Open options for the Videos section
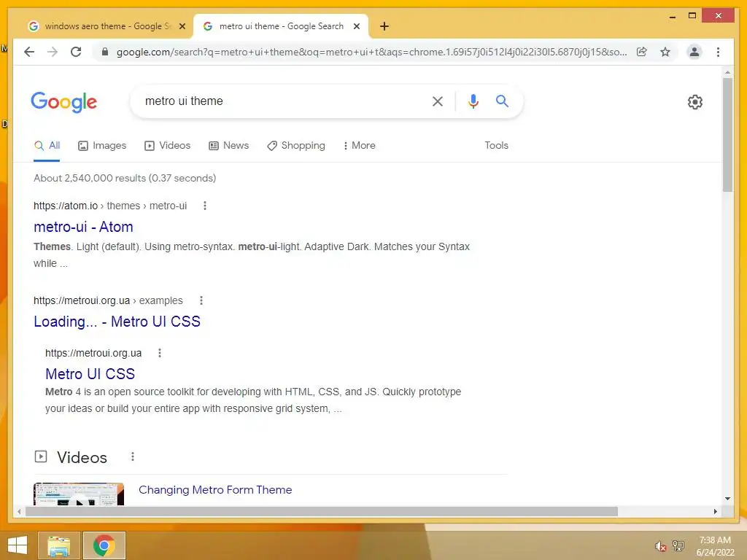 (x=133, y=456)
